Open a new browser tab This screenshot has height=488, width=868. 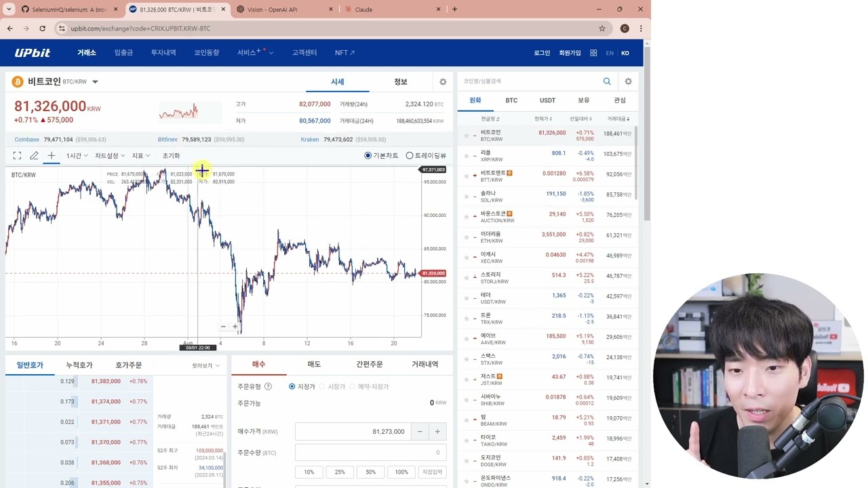pyautogui.click(x=454, y=9)
